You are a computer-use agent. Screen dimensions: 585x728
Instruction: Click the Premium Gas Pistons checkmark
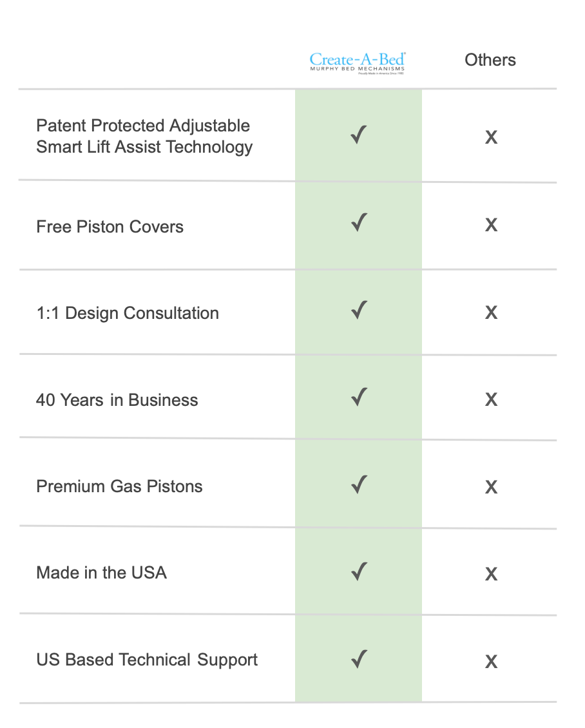click(x=359, y=484)
